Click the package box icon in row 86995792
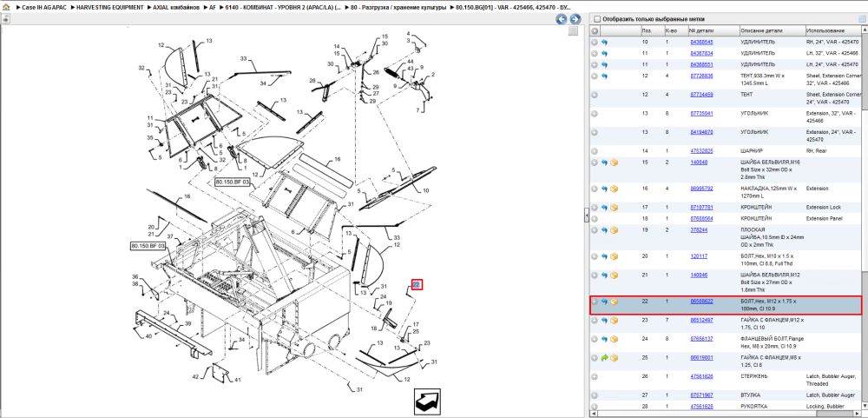This screenshot has height=418, width=868. (614, 189)
